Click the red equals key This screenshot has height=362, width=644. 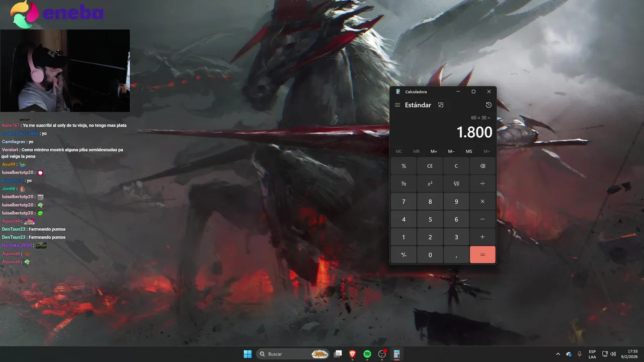click(x=482, y=255)
